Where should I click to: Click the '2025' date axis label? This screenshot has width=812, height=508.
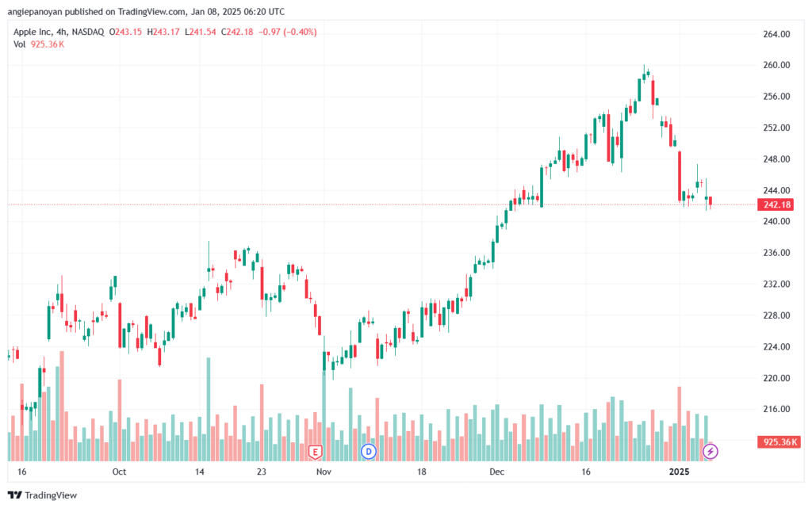(679, 472)
